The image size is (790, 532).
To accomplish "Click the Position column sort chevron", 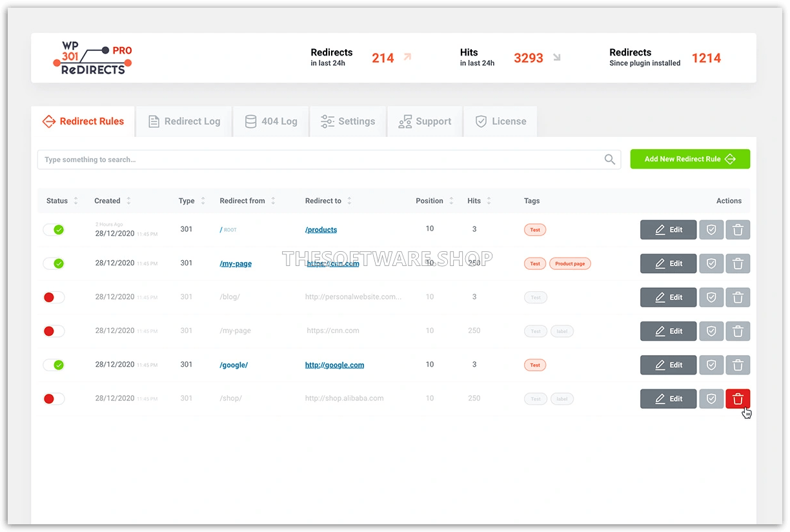I will coord(451,201).
